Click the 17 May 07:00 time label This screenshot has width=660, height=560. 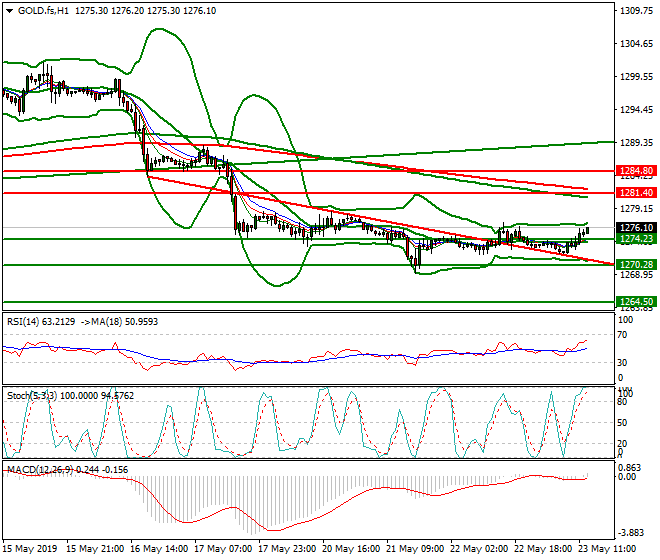coord(223,549)
